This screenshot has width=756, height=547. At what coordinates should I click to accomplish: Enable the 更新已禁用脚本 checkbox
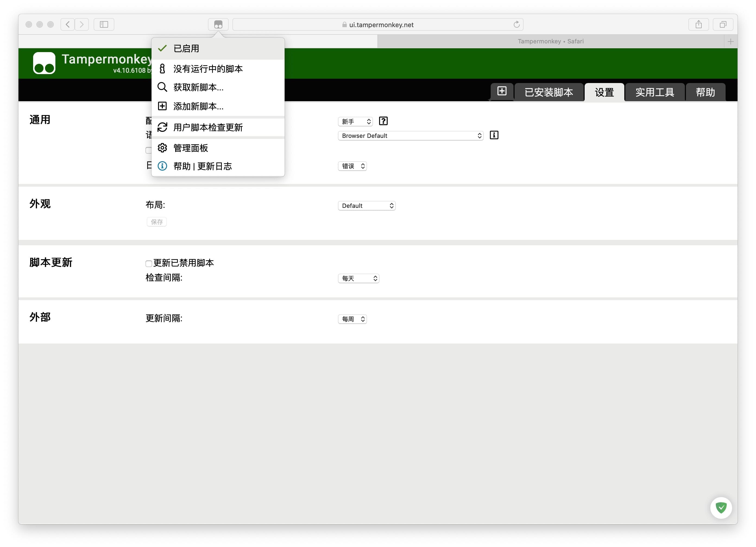pyautogui.click(x=149, y=263)
